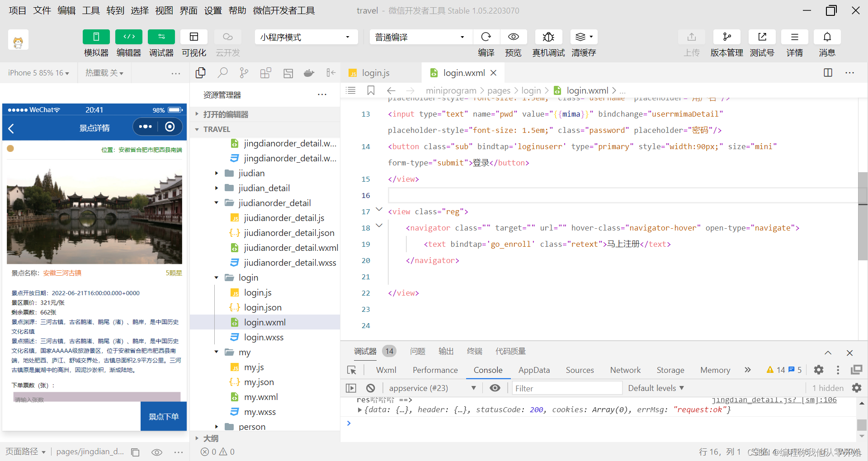Click the 编译 compile refresh icon
The image size is (868, 461).
[x=486, y=37]
